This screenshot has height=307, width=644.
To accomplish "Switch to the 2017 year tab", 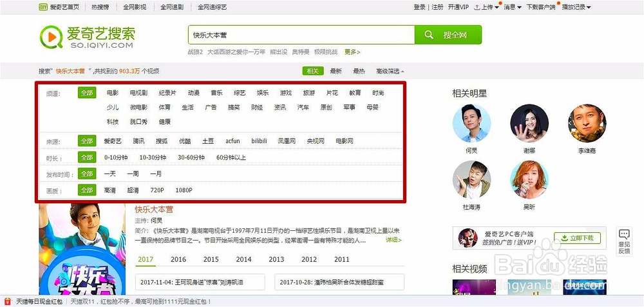I will click(x=146, y=260).
